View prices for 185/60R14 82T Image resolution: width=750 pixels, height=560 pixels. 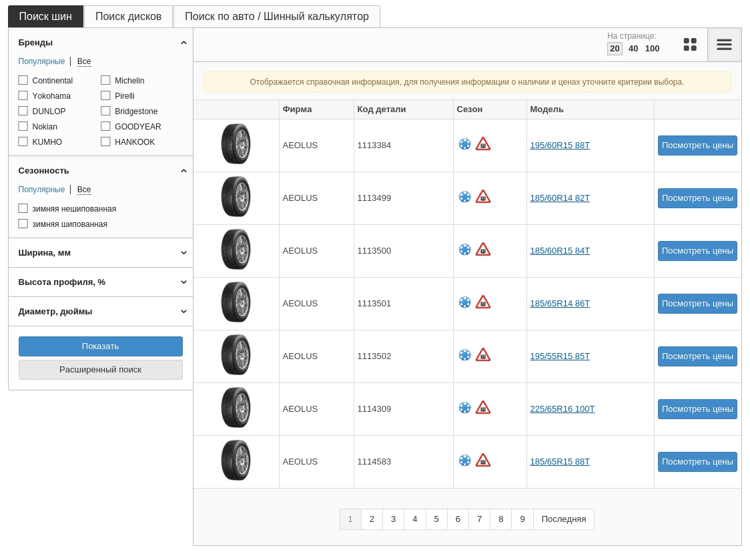click(697, 198)
